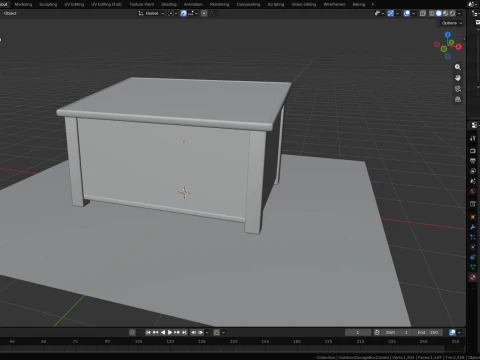Screen dimensions: 480x360
Task: Open the Compositing workspace tab
Action: (248, 4)
